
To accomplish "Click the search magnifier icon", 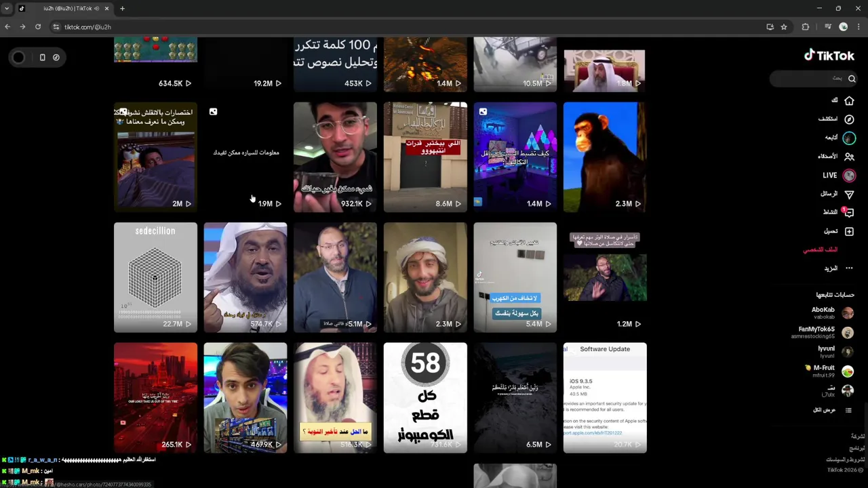I will 852,79.
